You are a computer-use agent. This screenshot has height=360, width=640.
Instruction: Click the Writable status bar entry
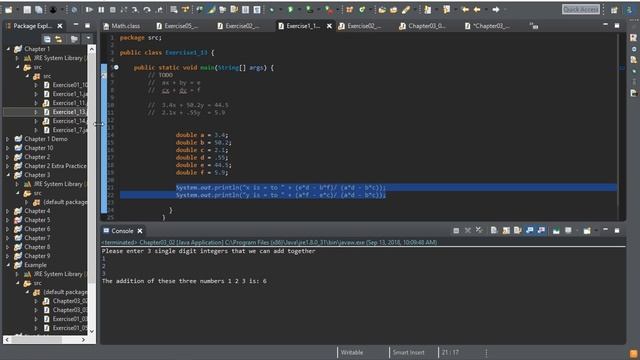point(352,352)
